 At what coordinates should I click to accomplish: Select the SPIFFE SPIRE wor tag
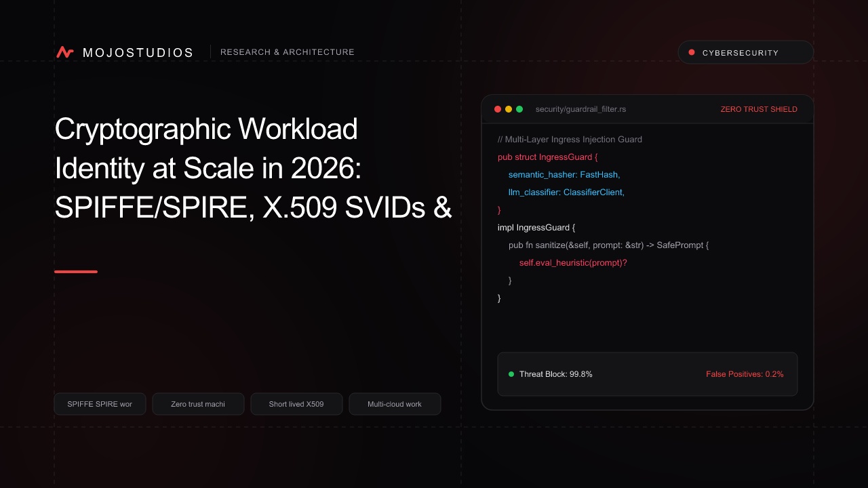click(100, 404)
